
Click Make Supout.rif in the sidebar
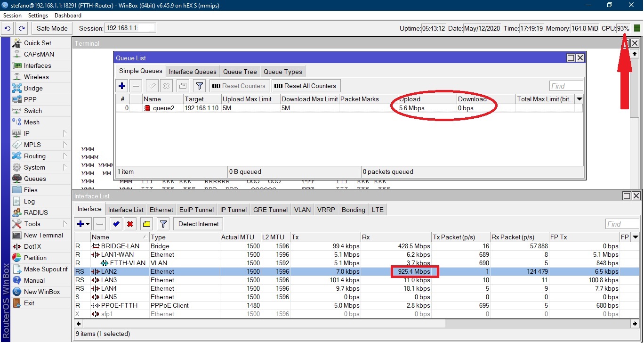(46, 269)
